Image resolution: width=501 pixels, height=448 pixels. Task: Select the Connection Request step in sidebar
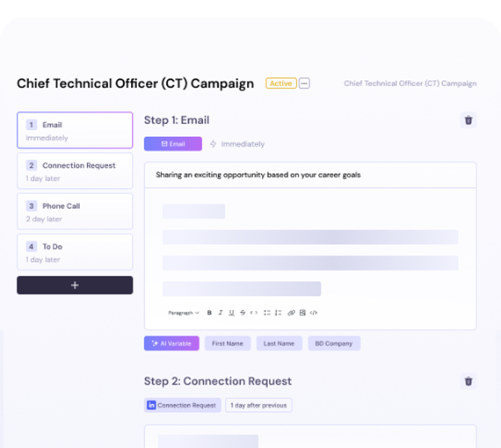pyautogui.click(x=75, y=170)
